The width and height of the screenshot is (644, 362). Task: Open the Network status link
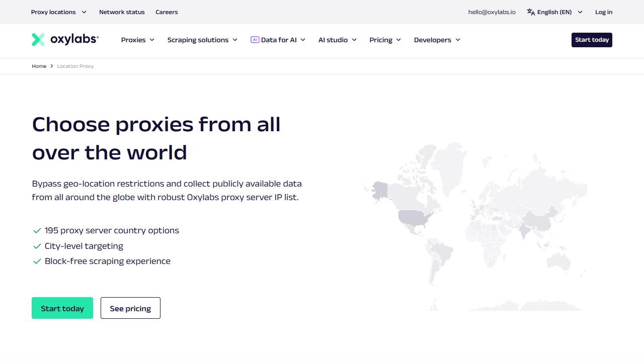click(122, 12)
